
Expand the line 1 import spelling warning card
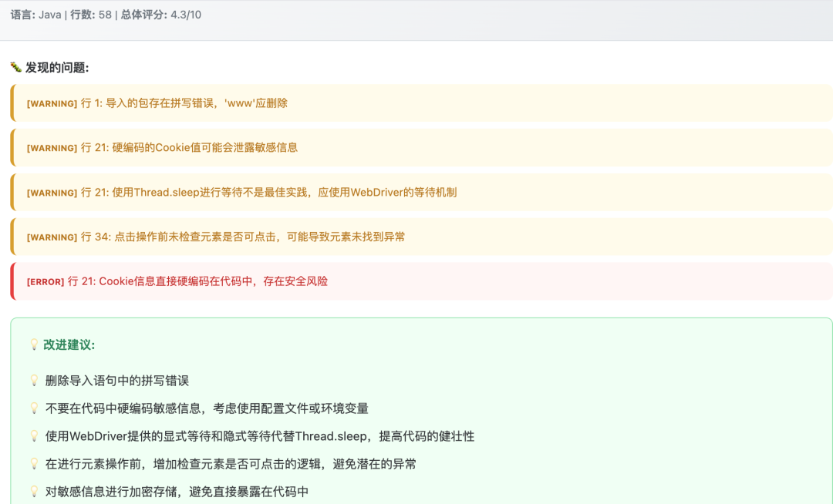[416, 102]
